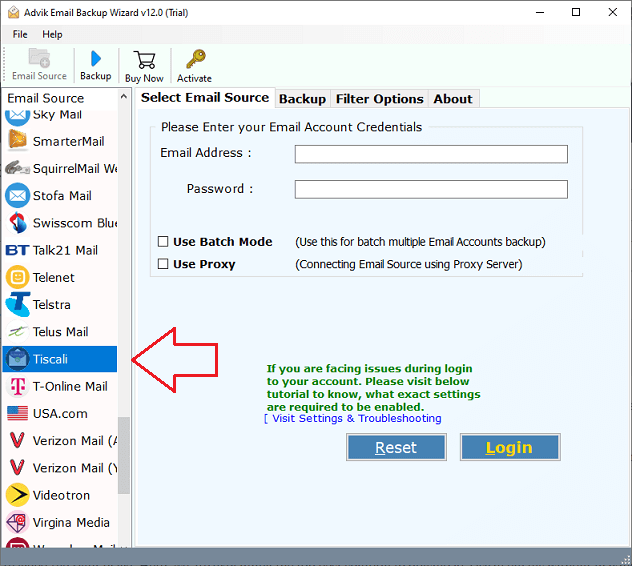Select the Videotron label
632x566 pixels.
point(61,495)
